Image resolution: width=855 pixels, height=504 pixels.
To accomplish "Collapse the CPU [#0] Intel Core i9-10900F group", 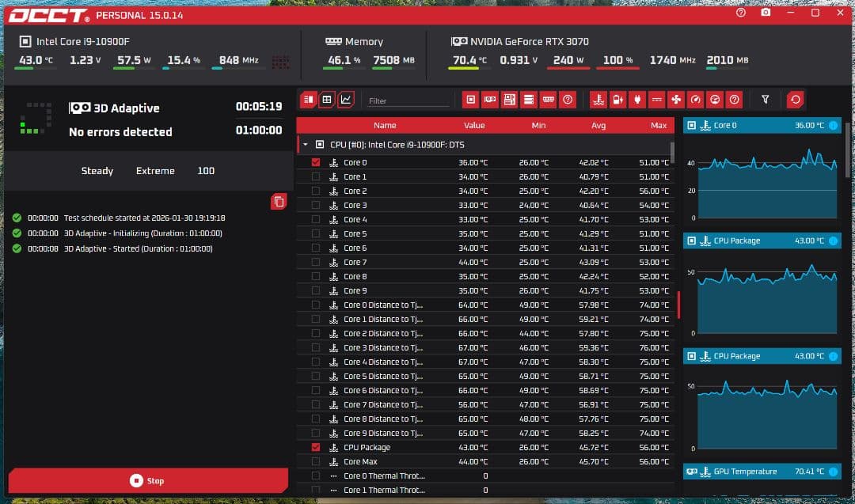I will pyautogui.click(x=306, y=145).
